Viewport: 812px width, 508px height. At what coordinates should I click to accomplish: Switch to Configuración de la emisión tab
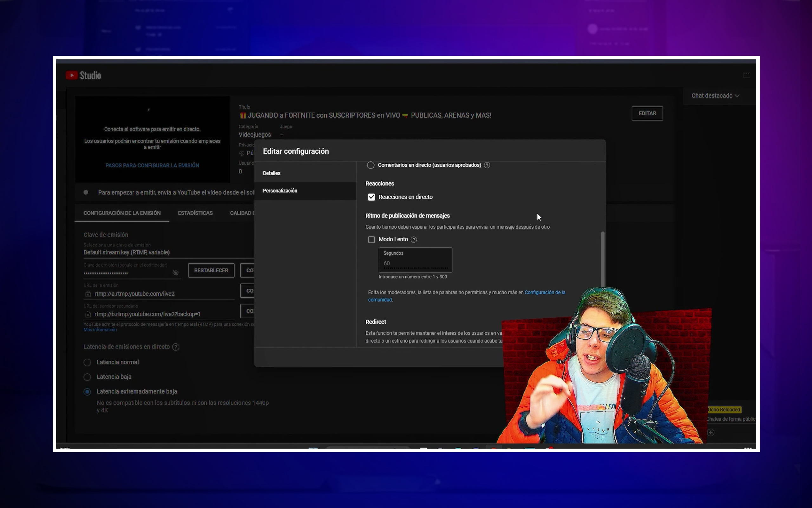pos(122,213)
